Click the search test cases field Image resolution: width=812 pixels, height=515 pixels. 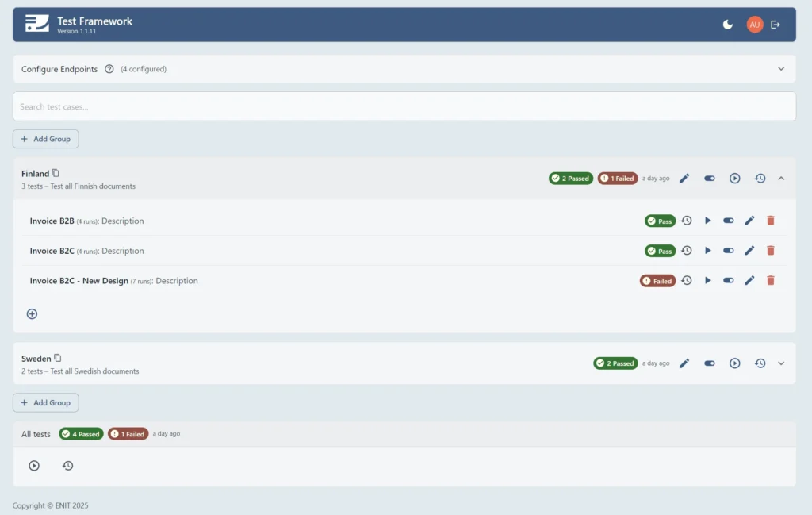click(x=406, y=106)
